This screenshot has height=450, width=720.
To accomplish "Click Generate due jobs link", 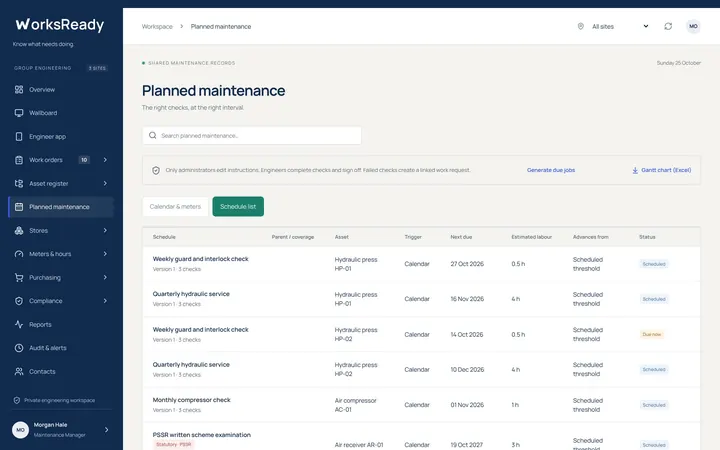I will click(x=551, y=170).
